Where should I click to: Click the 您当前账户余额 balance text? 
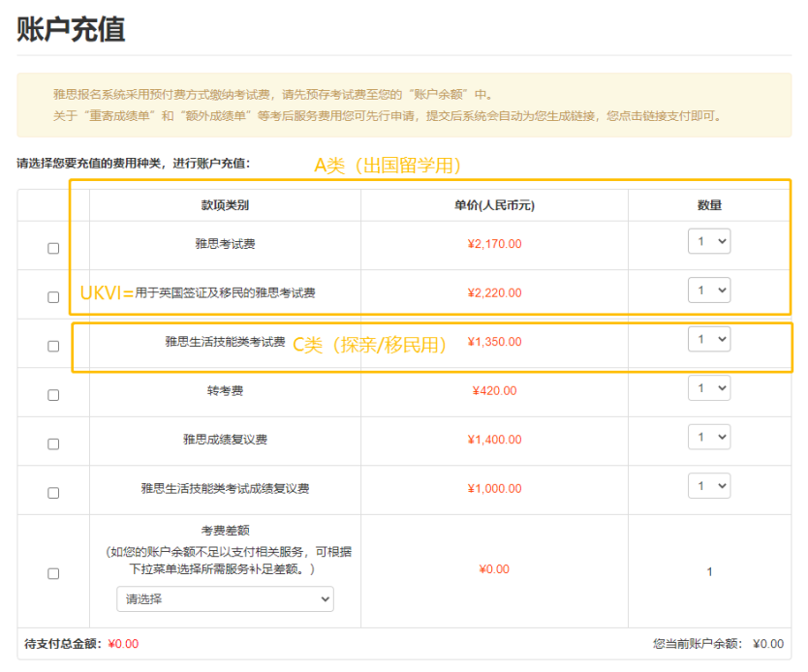pos(718,644)
